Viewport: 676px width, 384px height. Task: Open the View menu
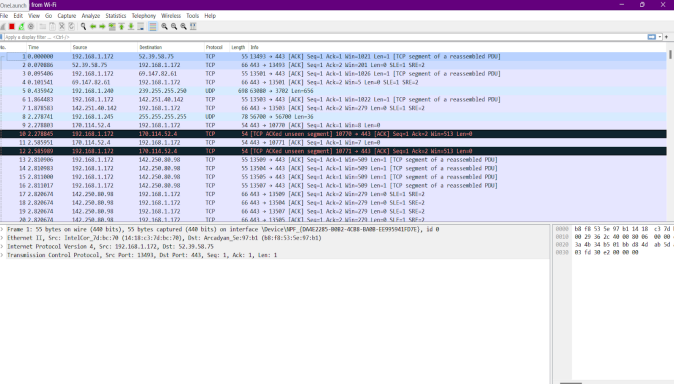[x=34, y=16]
